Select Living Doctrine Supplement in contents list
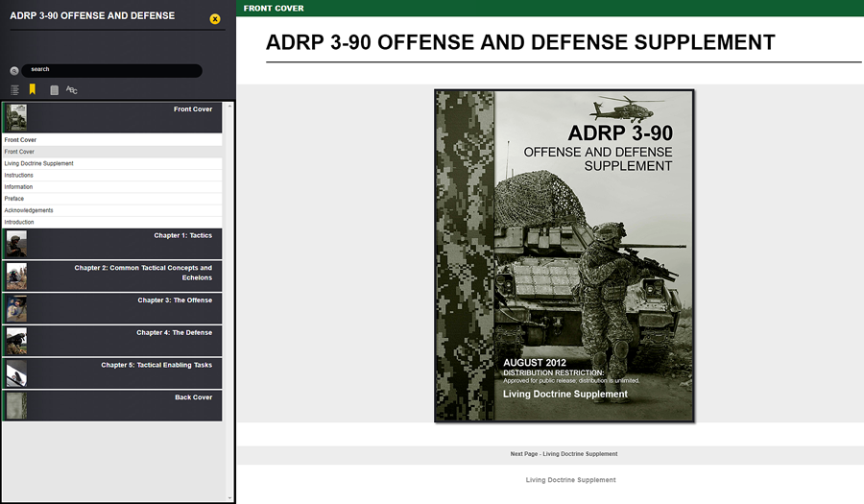This screenshot has width=864, height=504. click(38, 164)
